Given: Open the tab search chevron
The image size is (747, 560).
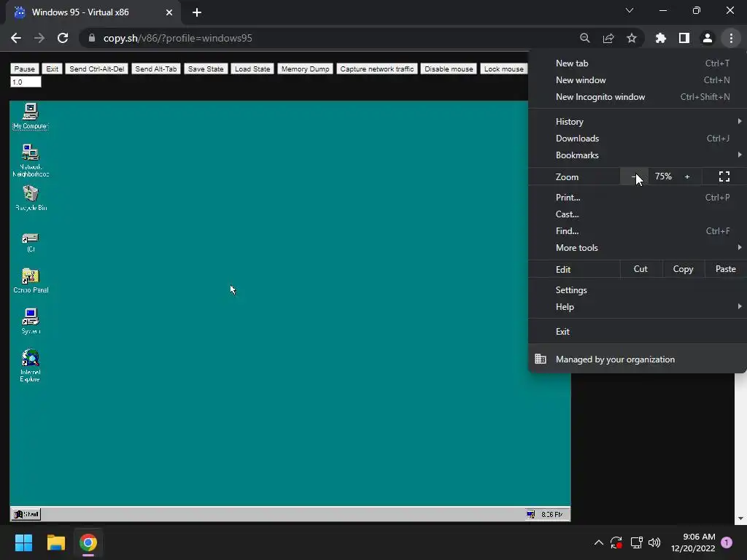Looking at the screenshot, I should coord(630,10).
